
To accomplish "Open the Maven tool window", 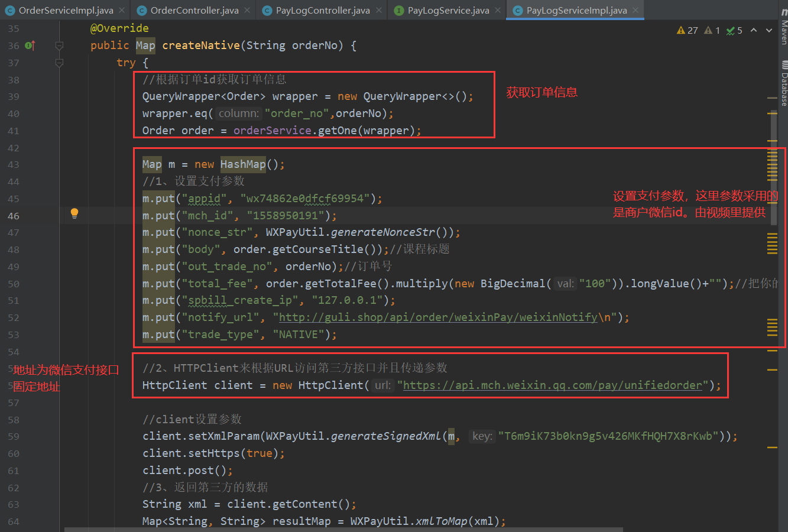I will pyautogui.click(x=784, y=27).
